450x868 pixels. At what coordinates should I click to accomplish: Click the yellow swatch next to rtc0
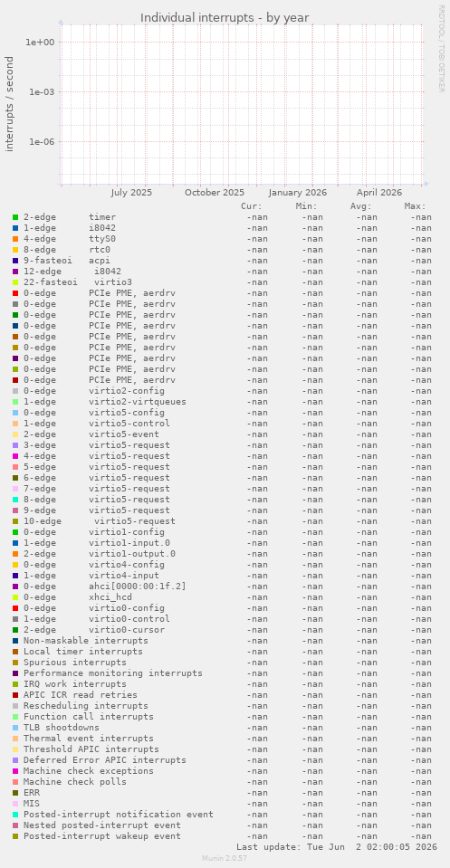(x=15, y=250)
